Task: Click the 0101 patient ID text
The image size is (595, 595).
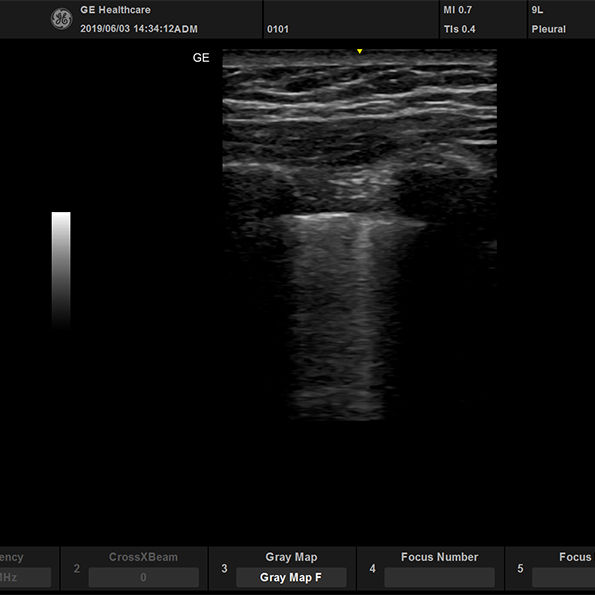Action: pyautogui.click(x=278, y=29)
